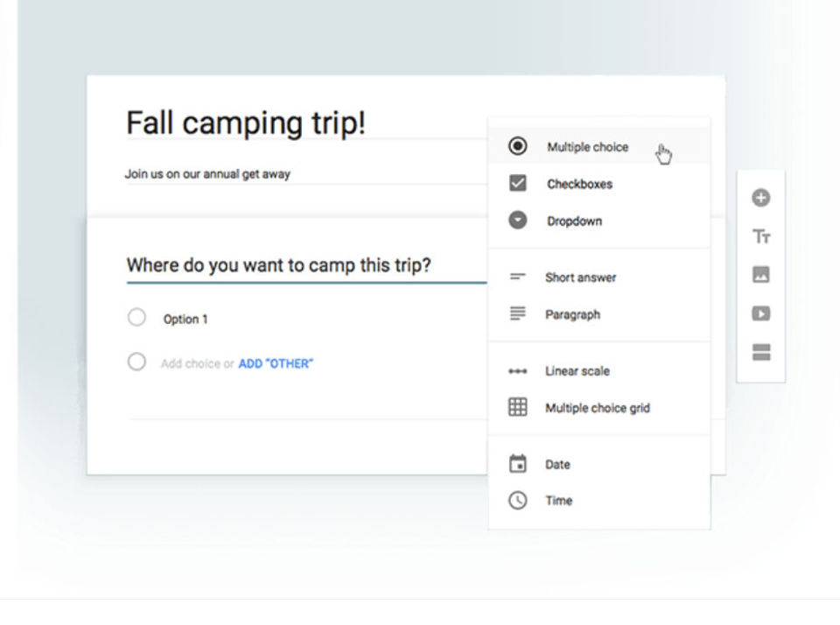Choose the Dropdown question type
840x625 pixels.
574,221
